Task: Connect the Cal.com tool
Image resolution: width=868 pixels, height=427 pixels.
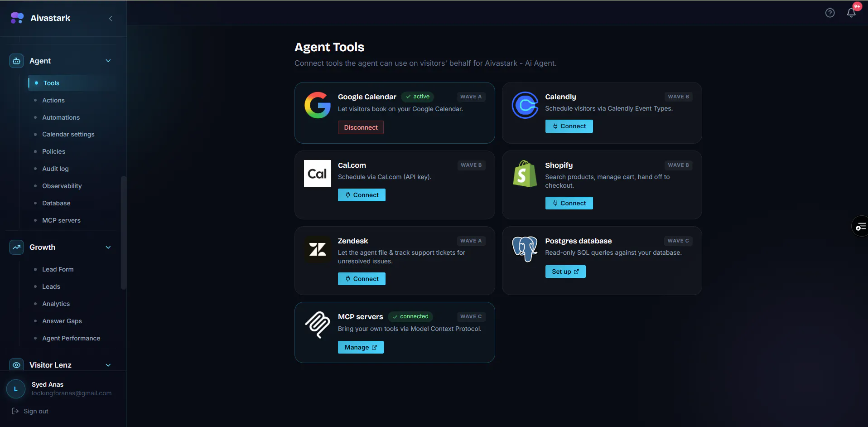Action: [362, 195]
